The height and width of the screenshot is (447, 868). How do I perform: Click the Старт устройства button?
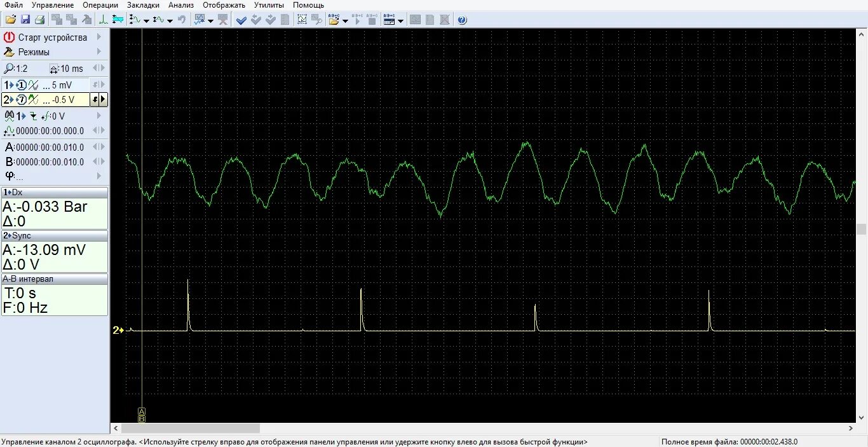point(53,38)
